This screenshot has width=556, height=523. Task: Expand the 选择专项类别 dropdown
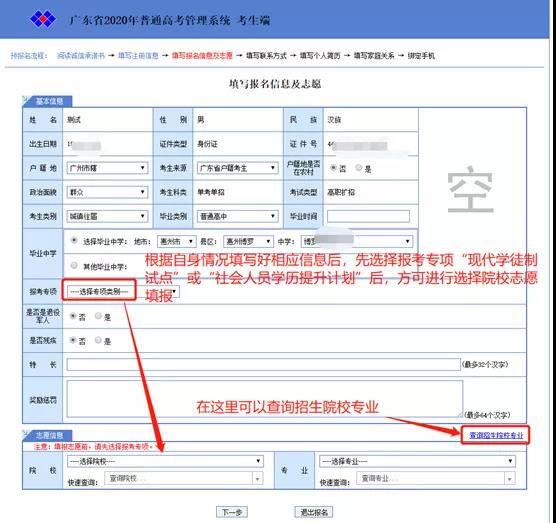(123, 291)
